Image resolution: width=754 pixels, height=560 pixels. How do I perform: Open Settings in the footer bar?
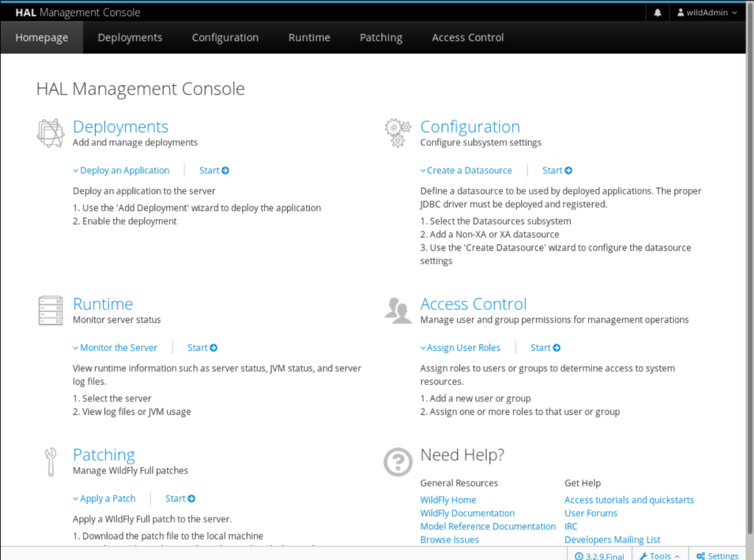coord(717,556)
